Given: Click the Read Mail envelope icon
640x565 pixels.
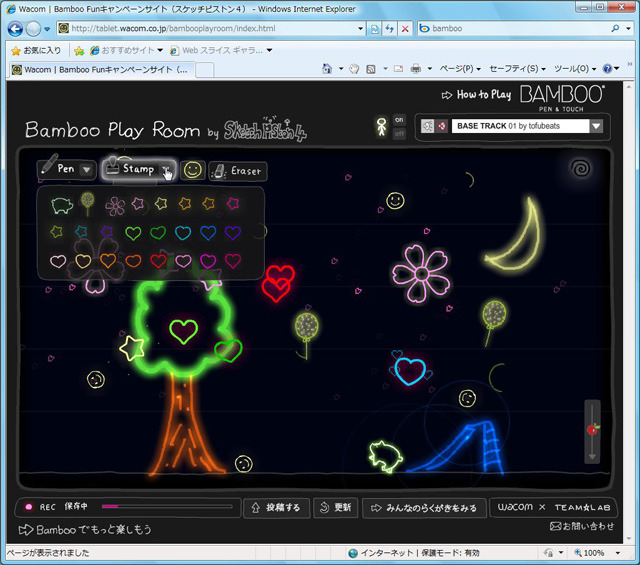Looking at the screenshot, I should (x=398, y=69).
